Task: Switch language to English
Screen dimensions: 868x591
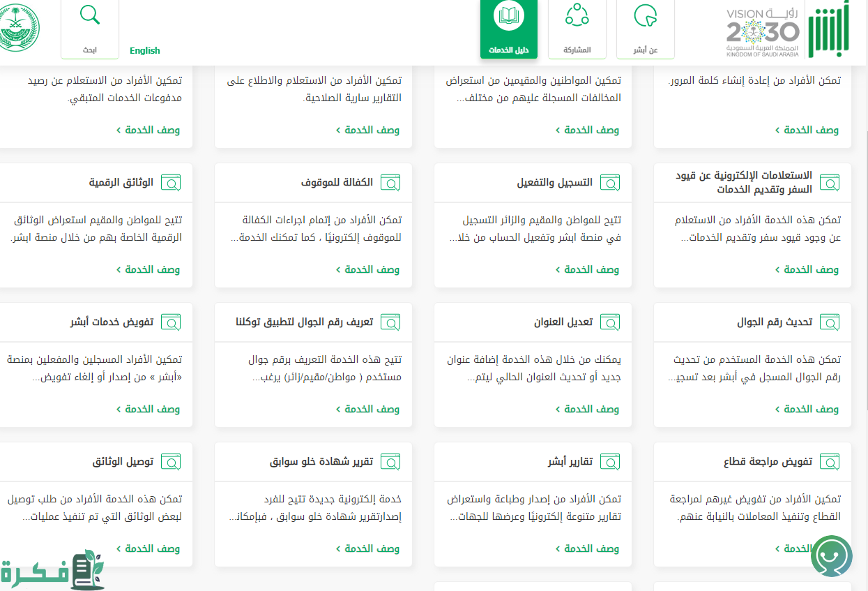Action: pos(145,50)
